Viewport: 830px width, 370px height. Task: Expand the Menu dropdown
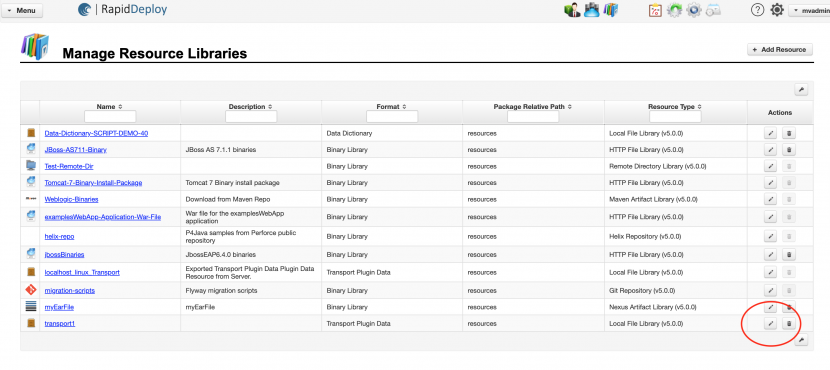[x=22, y=11]
